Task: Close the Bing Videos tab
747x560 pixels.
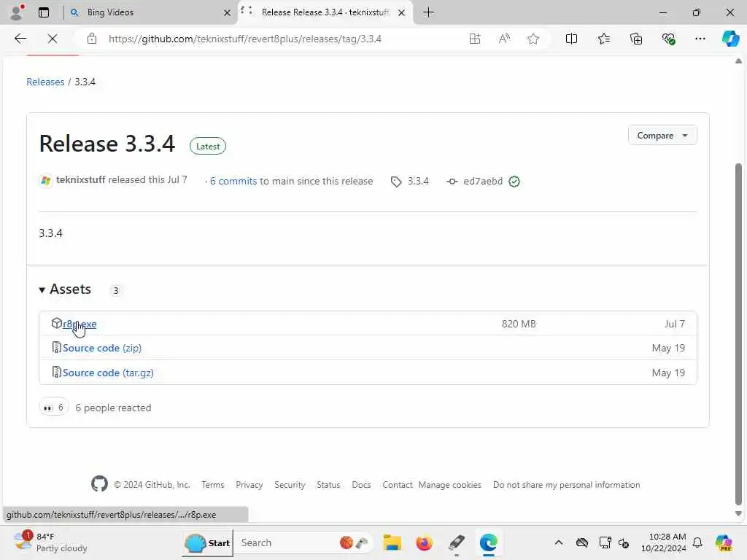Action: coord(228,13)
